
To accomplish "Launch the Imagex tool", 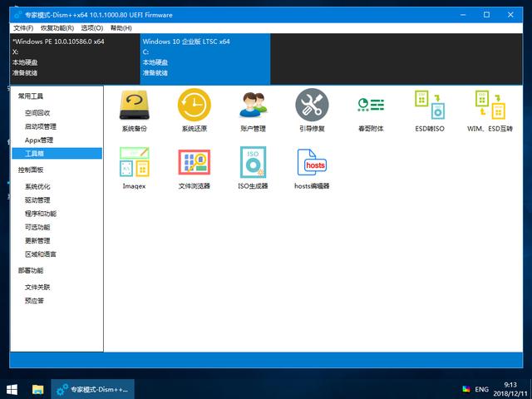I will pos(135,168).
